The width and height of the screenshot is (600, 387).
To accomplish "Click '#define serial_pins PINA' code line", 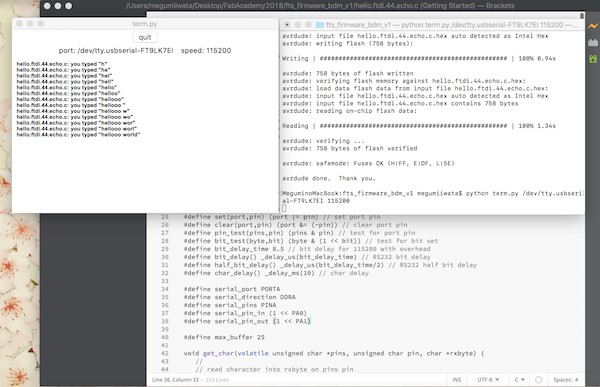I will pos(230,305).
